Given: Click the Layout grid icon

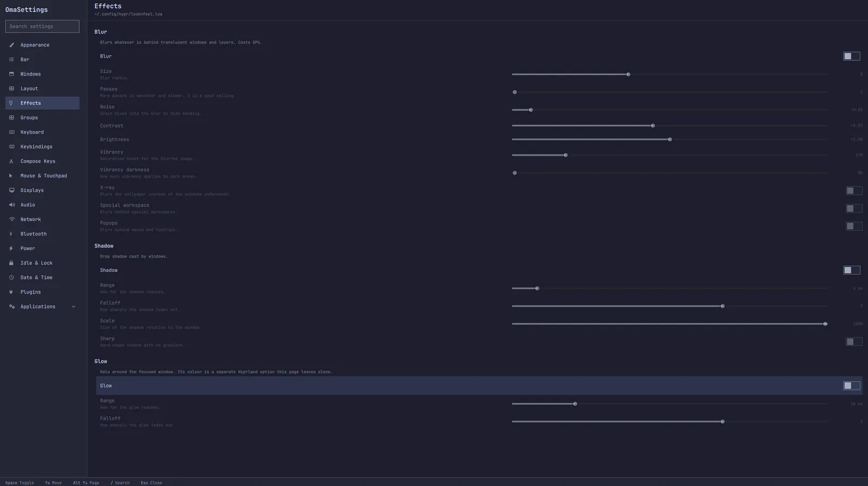Looking at the screenshot, I should click(11, 88).
